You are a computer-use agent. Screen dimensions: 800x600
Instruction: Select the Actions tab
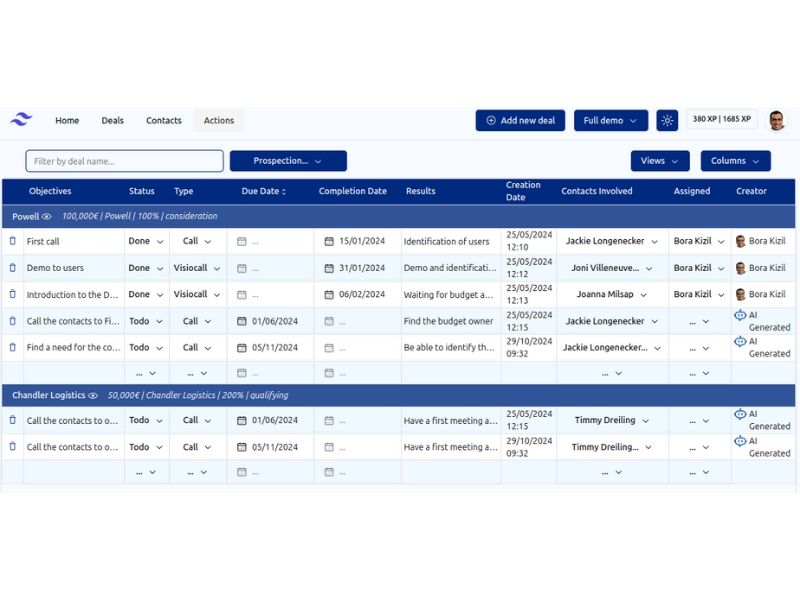(219, 120)
